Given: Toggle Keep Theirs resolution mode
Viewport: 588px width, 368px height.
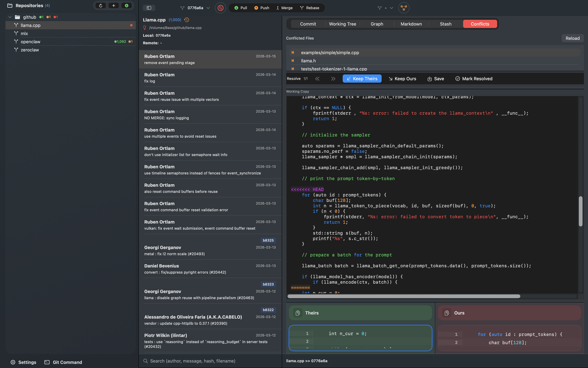Looking at the screenshot, I should pos(362,78).
